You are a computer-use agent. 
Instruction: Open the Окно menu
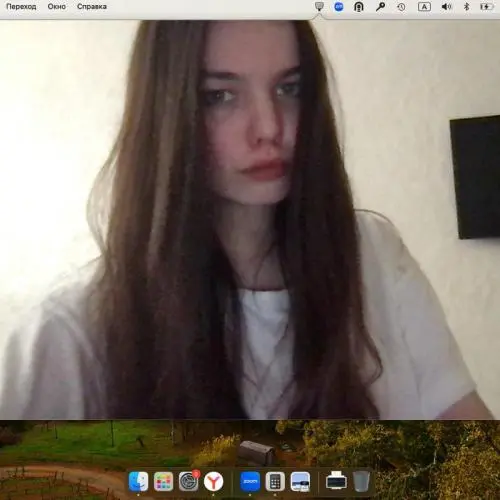56,7
